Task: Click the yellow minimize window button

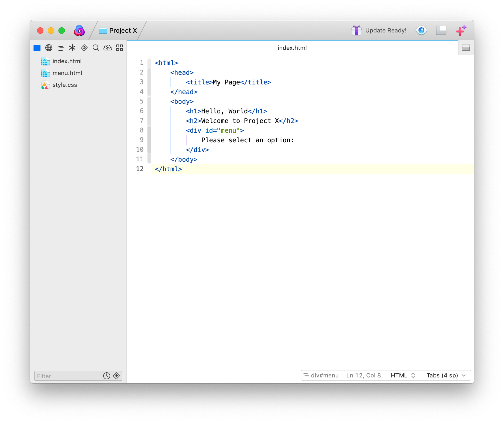Action: tap(51, 30)
